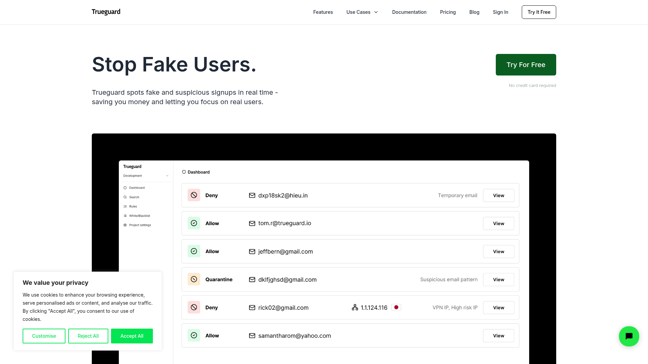The width and height of the screenshot is (648, 364).
Task: Select the 'Suspicious email pattern' text
Action: pos(449,280)
